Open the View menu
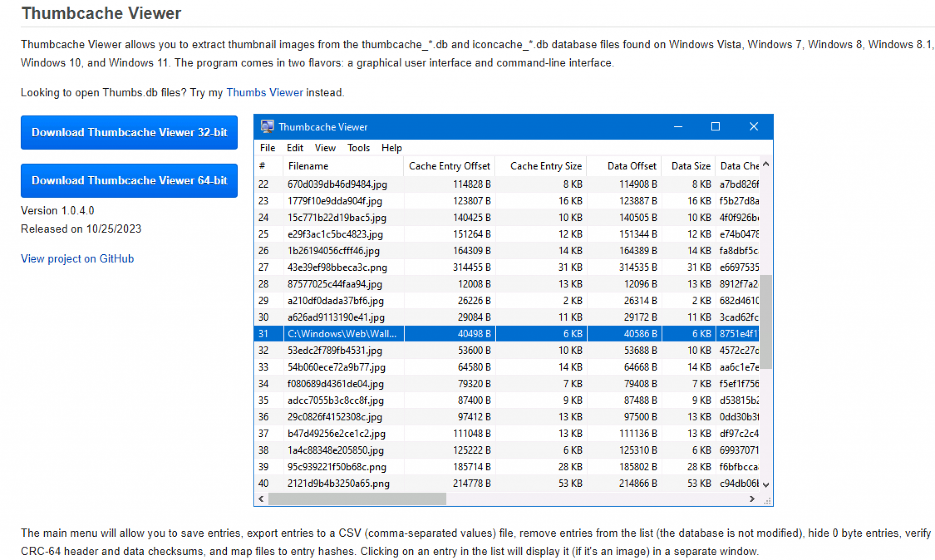Screen dimensions: 935x560 325,148
